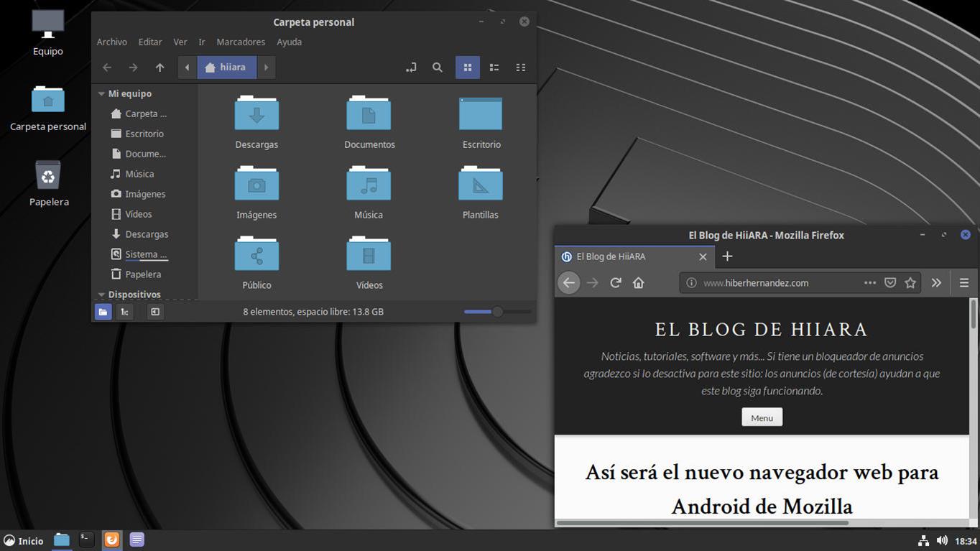Open page actions three-dot menu
This screenshot has height=551, width=980.
click(x=870, y=283)
